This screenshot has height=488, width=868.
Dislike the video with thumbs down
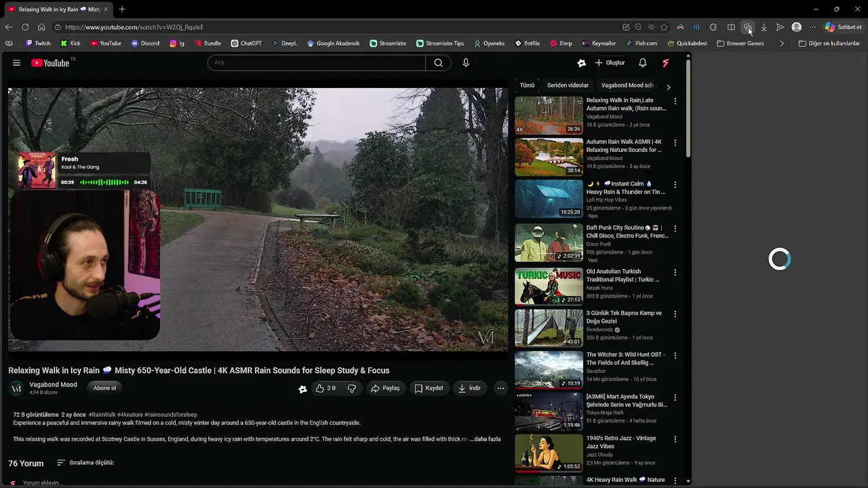point(351,388)
